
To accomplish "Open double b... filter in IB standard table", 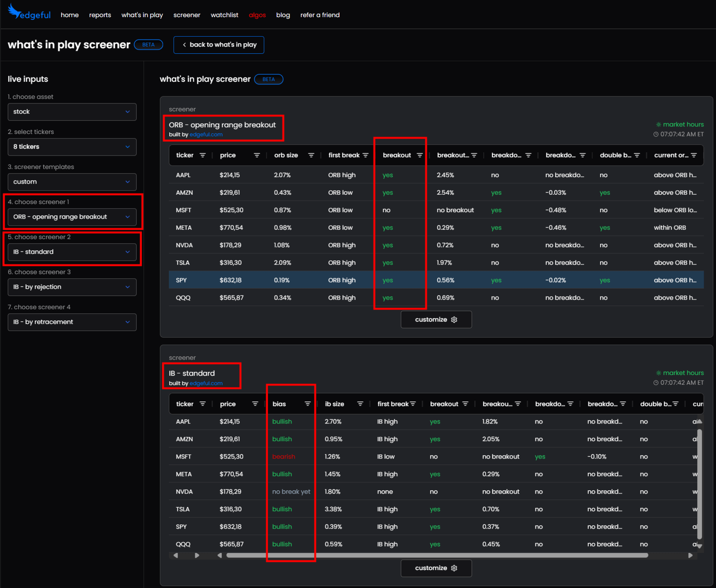I will (x=675, y=404).
